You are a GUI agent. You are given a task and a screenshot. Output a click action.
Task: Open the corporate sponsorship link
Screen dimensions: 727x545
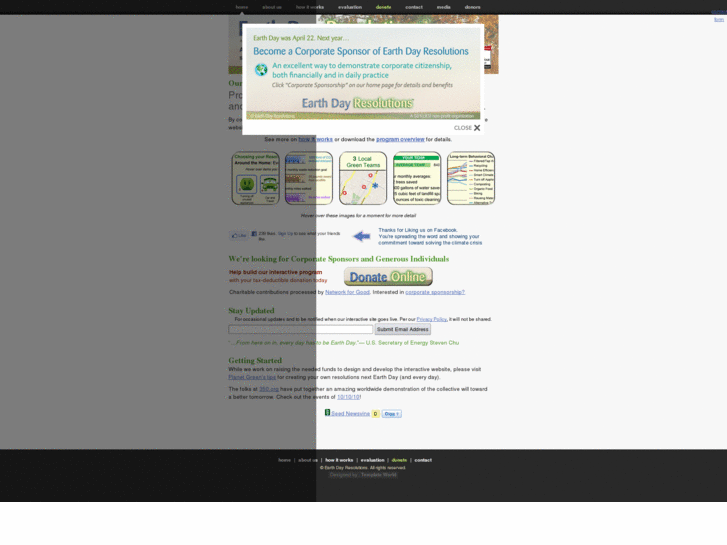435,292
